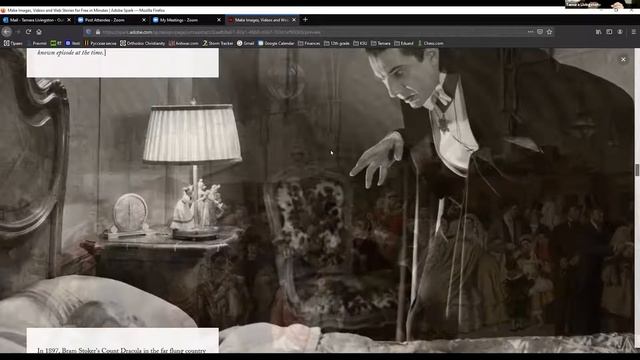The image size is (640, 360).
Task: Click the page vertical scrollbar thumb
Action: click(637, 170)
